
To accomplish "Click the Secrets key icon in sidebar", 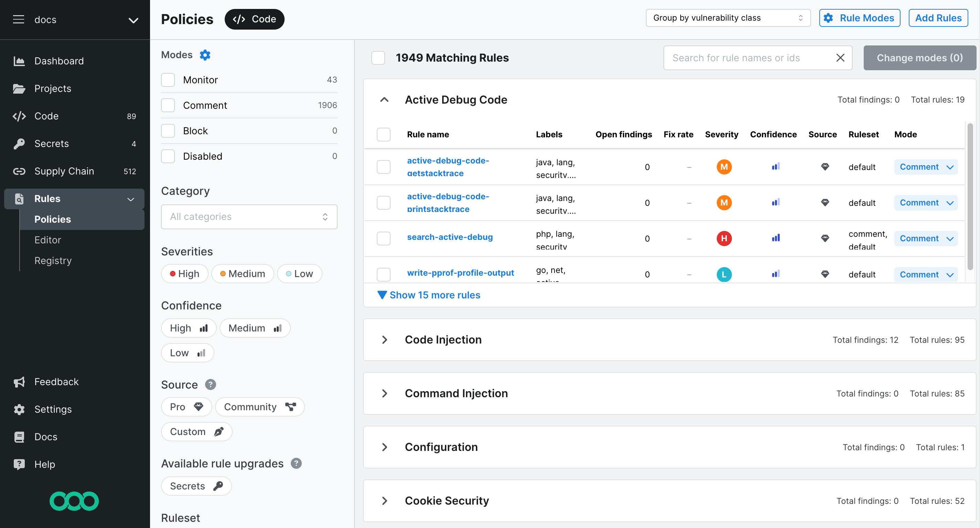I will (x=19, y=144).
